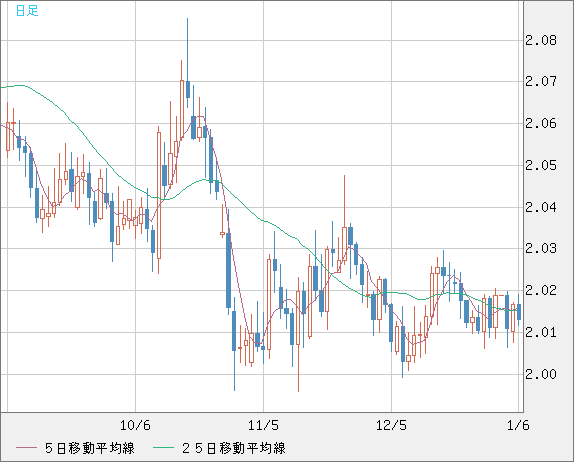Click the 2.08 price axis label
The width and height of the screenshot is (574, 462).
pyautogui.click(x=541, y=40)
